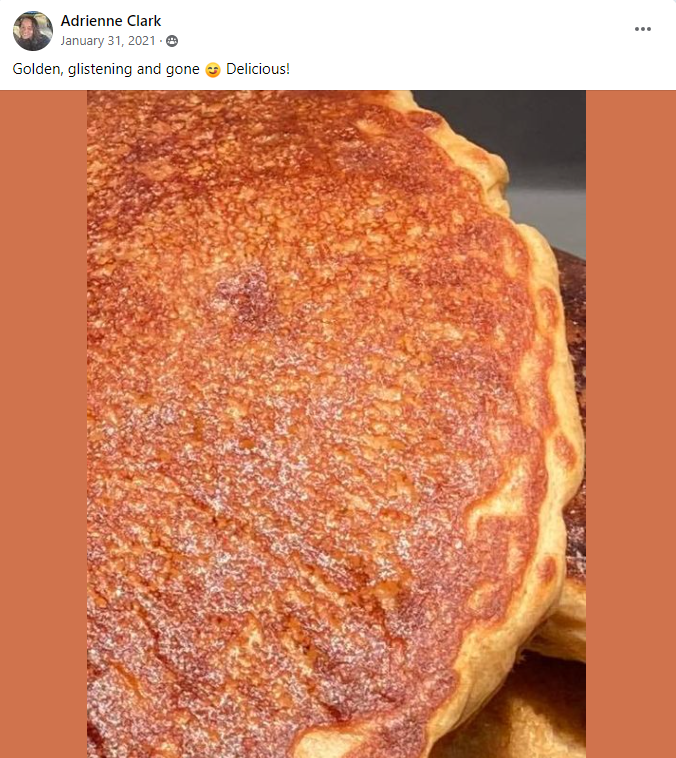Click the public audience globe icon
This screenshot has height=758, width=676.
(173, 41)
